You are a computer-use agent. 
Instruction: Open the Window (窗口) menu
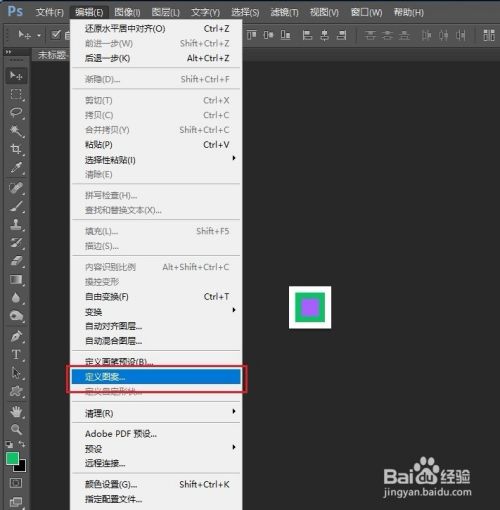[x=366, y=13]
